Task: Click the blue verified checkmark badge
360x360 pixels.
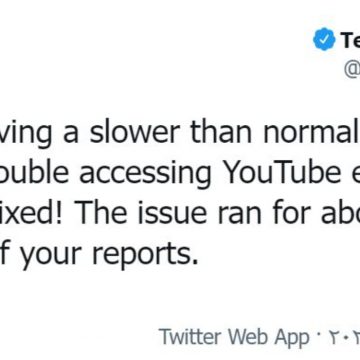Action: tap(324, 40)
